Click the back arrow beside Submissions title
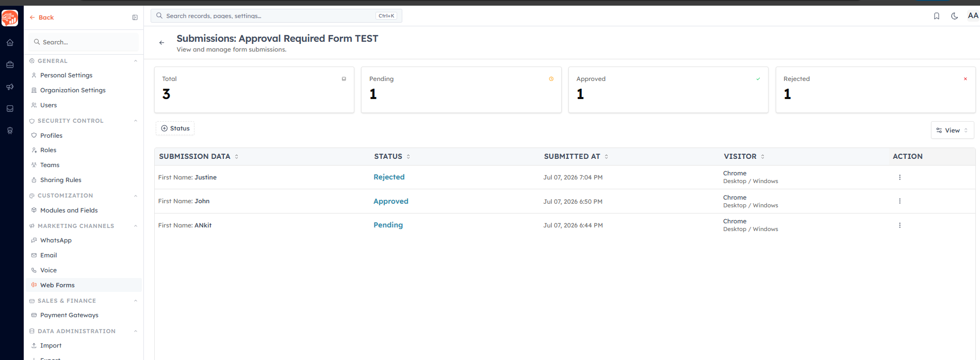This screenshot has height=360, width=980. (x=162, y=43)
